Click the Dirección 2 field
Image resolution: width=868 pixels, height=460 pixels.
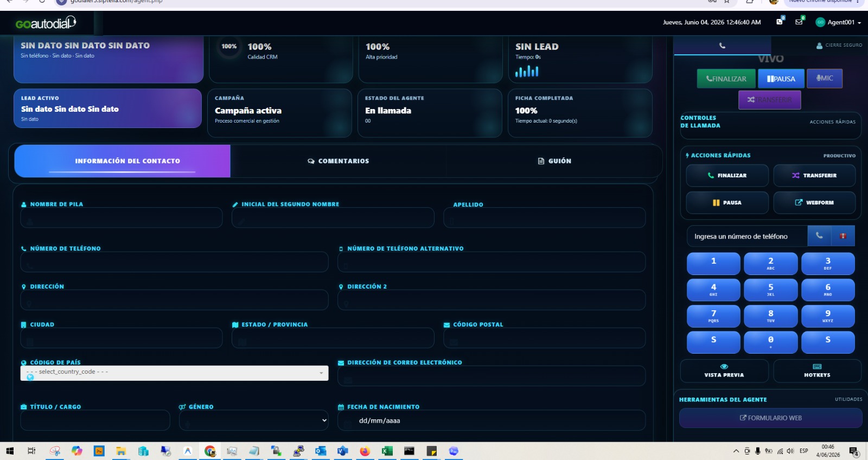492,300
